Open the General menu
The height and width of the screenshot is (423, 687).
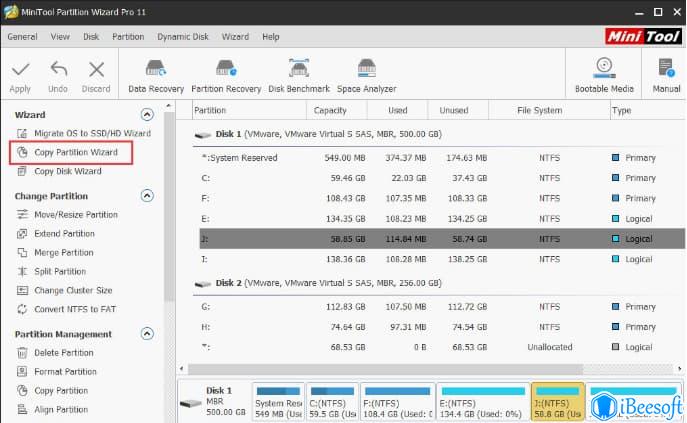click(x=22, y=37)
